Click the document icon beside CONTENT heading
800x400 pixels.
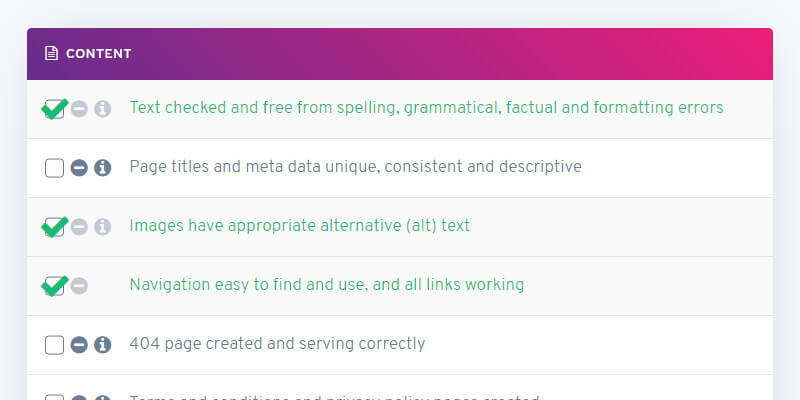(x=52, y=53)
